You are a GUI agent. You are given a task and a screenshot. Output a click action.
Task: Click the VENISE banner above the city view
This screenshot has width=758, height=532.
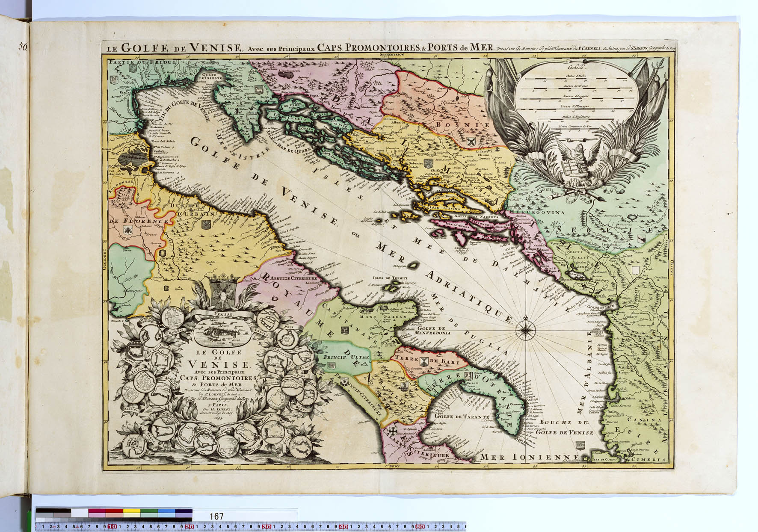click(223, 314)
